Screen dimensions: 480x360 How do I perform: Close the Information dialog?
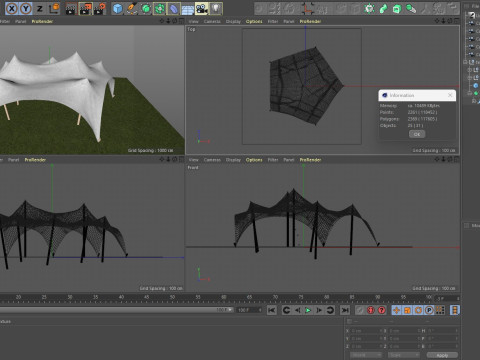pos(450,95)
